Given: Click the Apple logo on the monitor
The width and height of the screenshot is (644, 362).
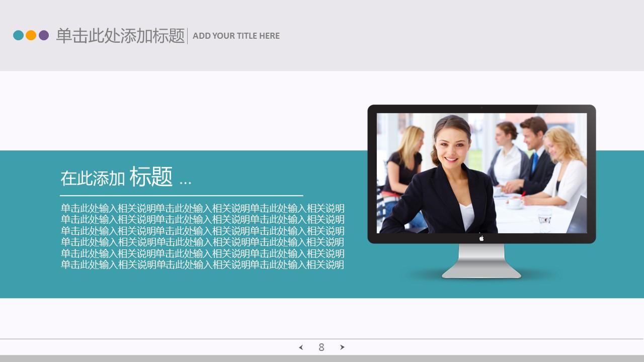Looking at the screenshot, I should (x=481, y=238).
